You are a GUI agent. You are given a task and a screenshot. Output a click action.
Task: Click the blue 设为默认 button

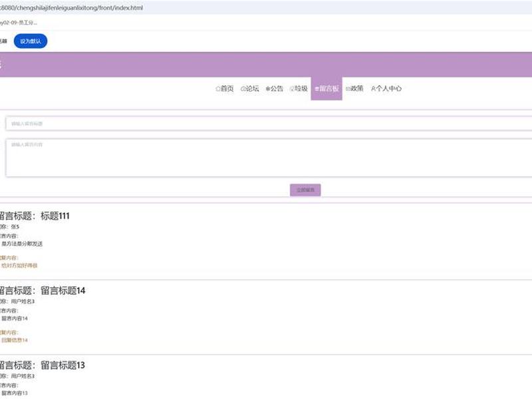(x=31, y=41)
